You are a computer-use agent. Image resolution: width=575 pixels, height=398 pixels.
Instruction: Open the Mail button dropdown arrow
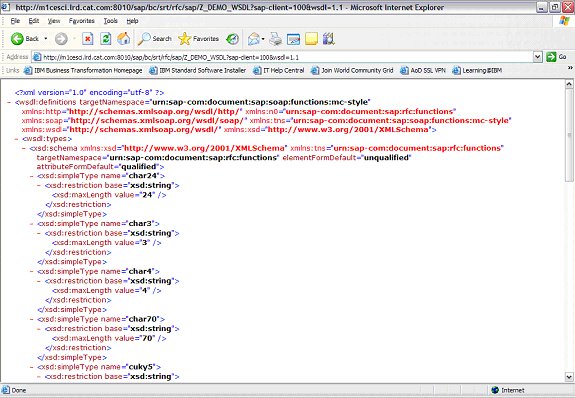(263, 39)
